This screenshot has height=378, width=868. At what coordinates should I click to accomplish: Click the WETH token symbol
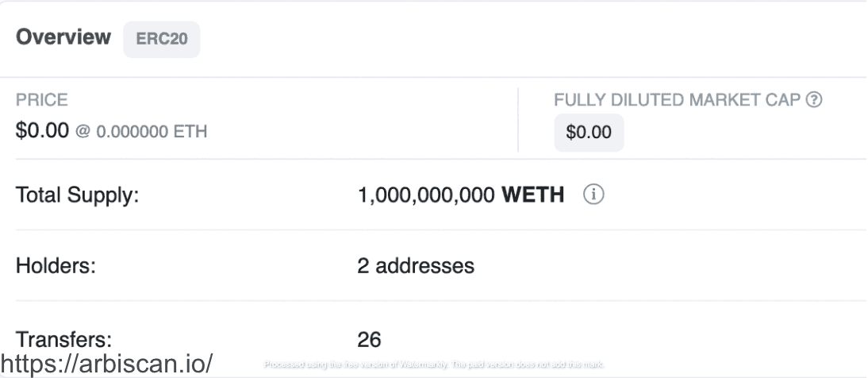[534, 195]
